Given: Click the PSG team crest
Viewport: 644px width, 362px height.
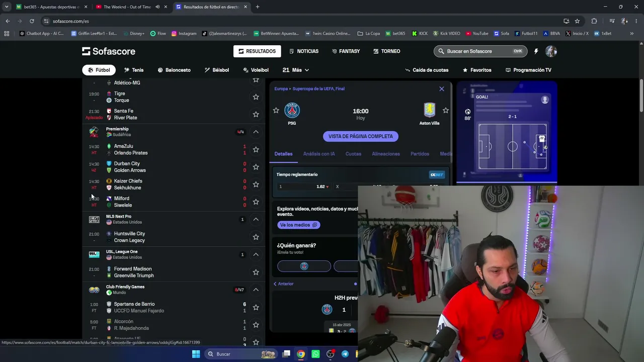Looking at the screenshot, I should tap(292, 110).
